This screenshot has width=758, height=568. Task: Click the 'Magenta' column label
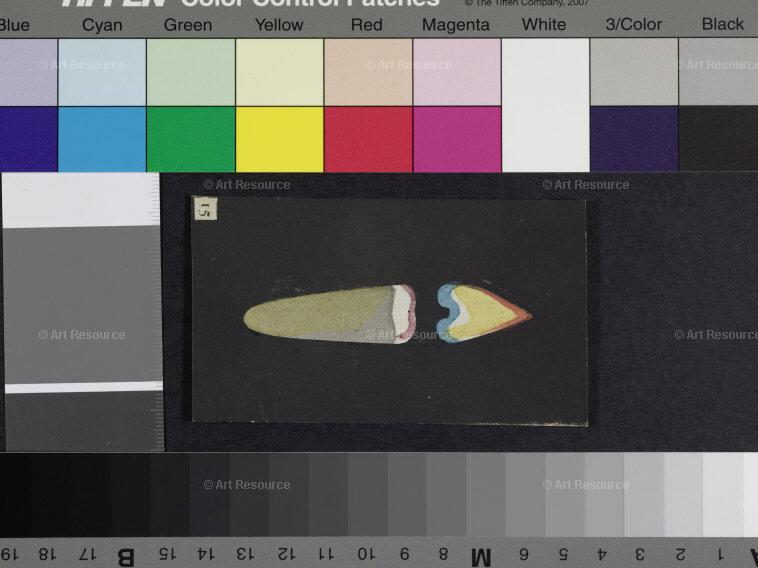(x=456, y=25)
